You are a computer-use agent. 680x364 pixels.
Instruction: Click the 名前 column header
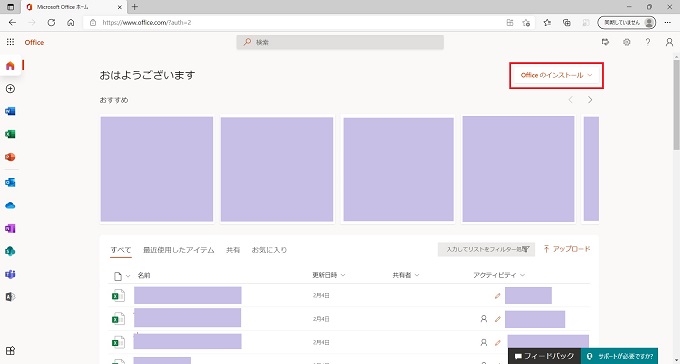click(x=144, y=275)
